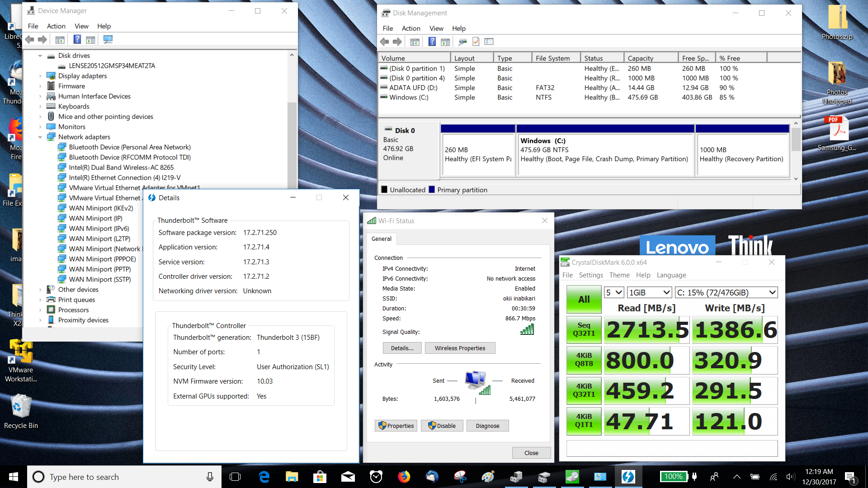Select Photos Unzipped desktop folder
Screen dimensions: 868x488
(x=837, y=83)
